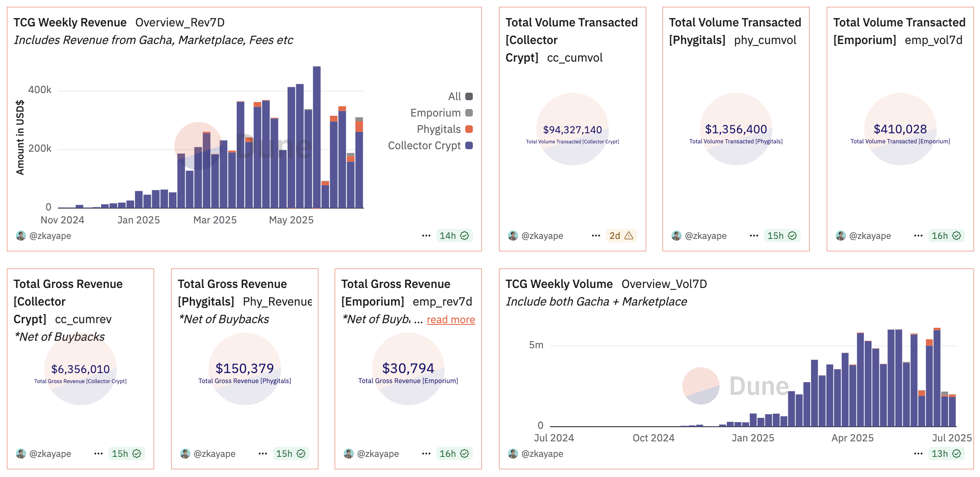
Task: Click the 14h refresh status badge
Action: click(x=454, y=236)
